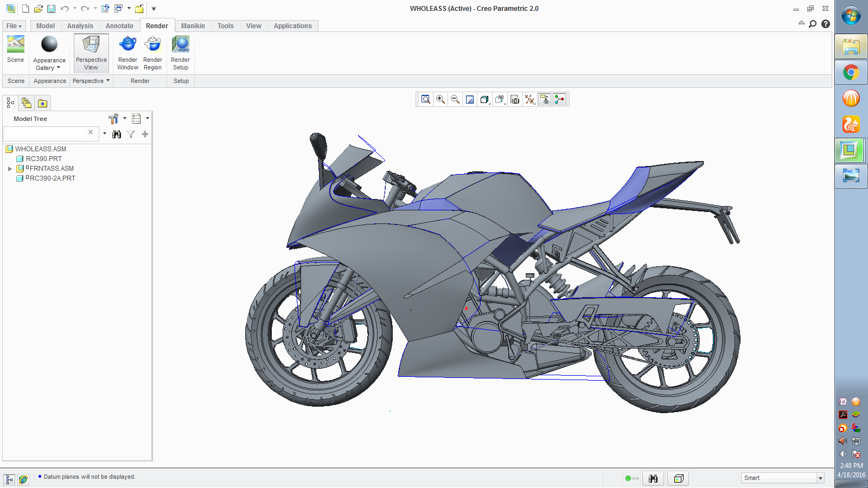Toggle Annotation Display in graphics toolbar
868x488 pixels.
pos(545,99)
